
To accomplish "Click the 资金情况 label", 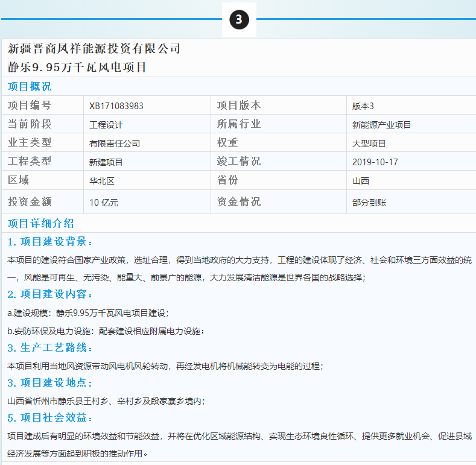I will point(239,202).
